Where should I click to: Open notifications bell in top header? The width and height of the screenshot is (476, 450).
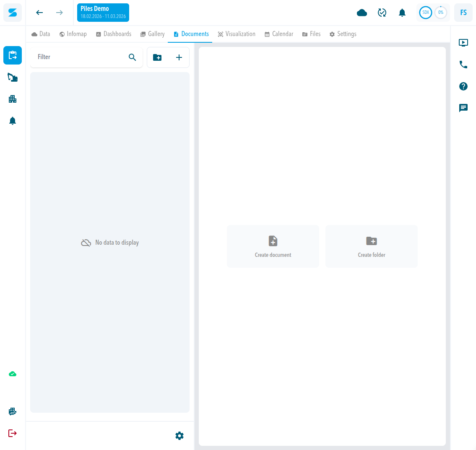(x=402, y=13)
